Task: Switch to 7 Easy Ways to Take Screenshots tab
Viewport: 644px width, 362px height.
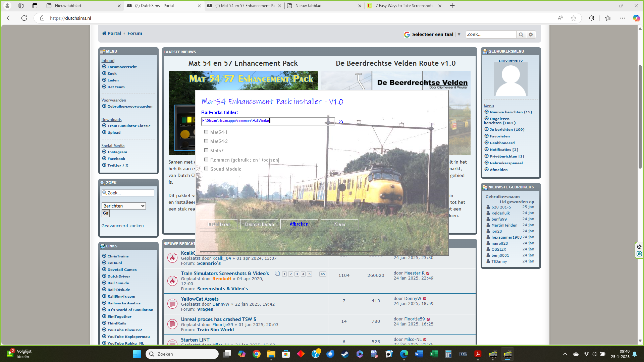Action: click(x=404, y=6)
